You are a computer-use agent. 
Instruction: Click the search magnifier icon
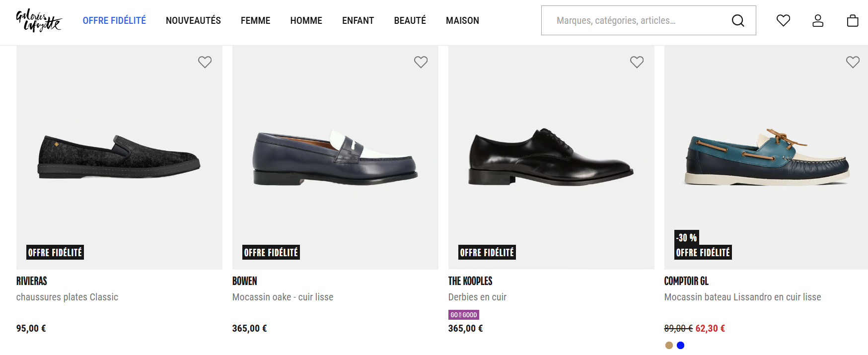tap(738, 20)
